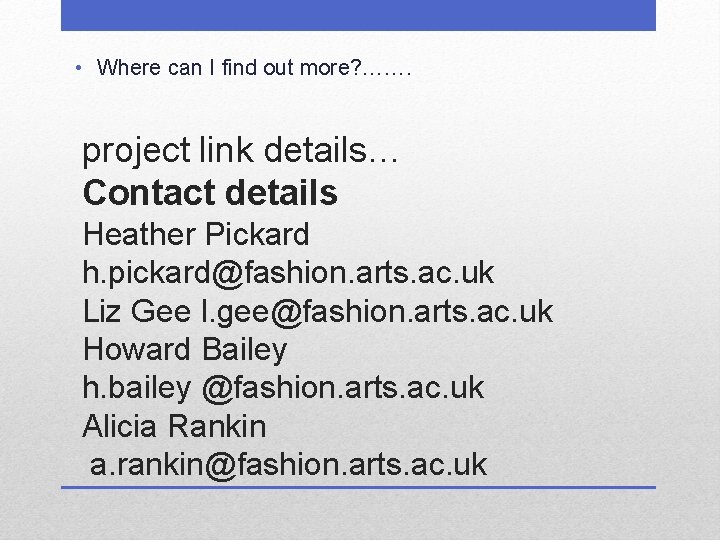Open the "project link details…" line
The image size is (720, 540).
(241, 151)
